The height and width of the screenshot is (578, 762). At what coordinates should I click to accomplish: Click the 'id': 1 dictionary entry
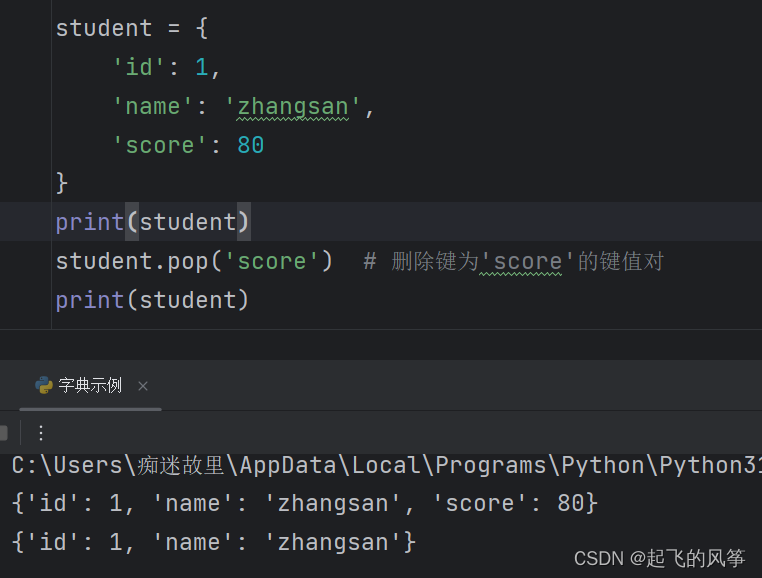pos(166,67)
